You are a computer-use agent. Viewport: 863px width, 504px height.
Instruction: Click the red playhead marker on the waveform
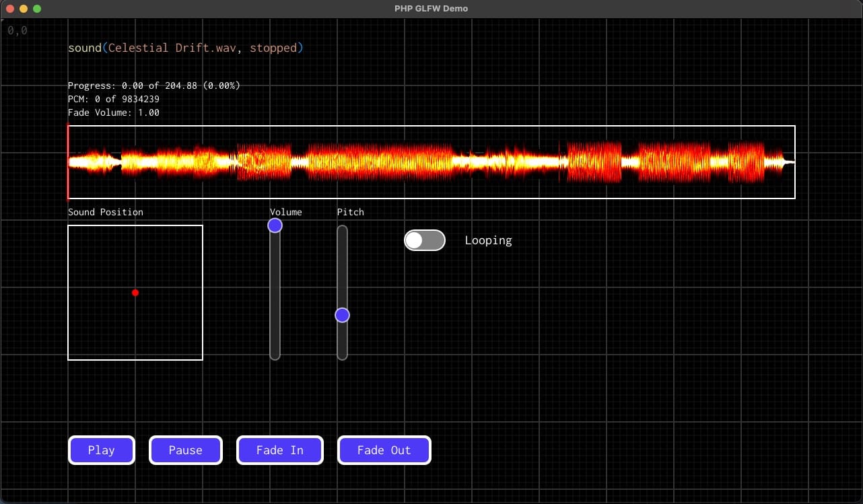[x=69, y=161]
